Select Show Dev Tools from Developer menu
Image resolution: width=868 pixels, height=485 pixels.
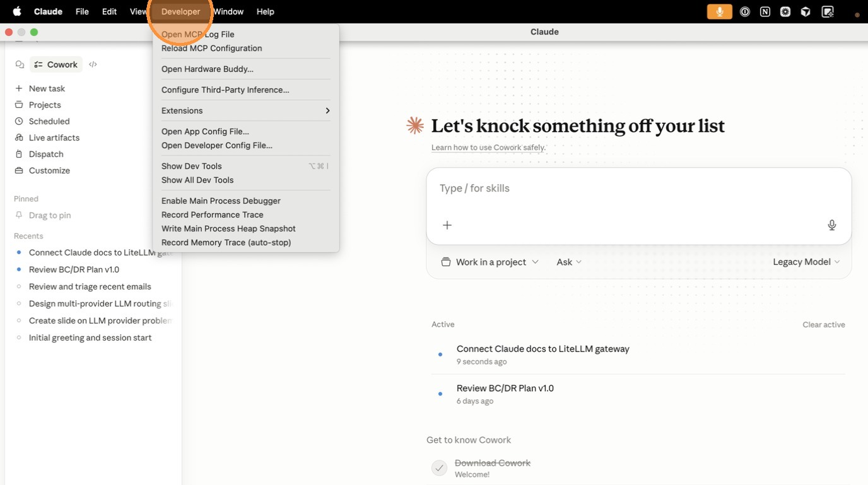point(192,166)
